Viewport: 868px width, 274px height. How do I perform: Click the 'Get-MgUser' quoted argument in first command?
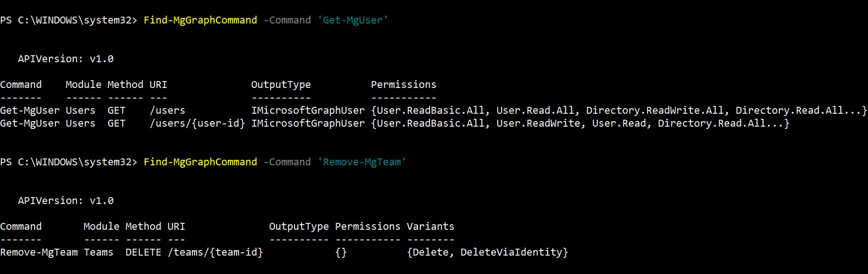353,20
